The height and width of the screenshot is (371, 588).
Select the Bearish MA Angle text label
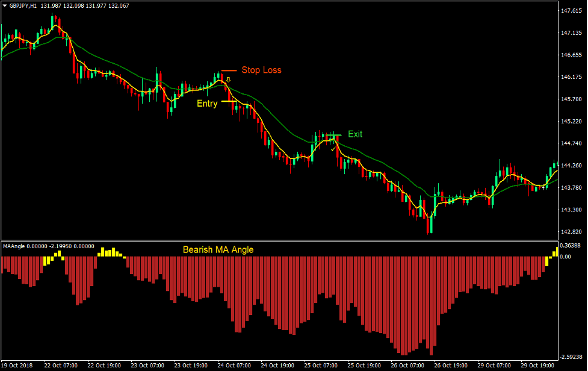pos(218,250)
